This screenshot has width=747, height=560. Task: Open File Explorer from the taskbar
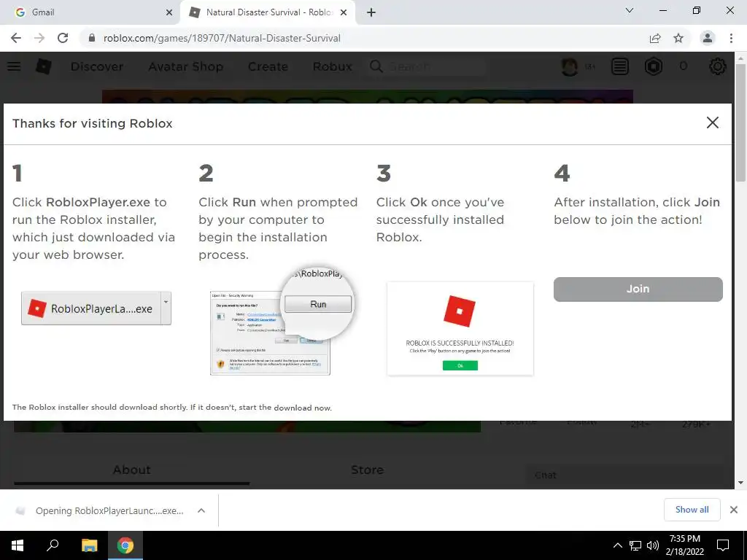pyautogui.click(x=89, y=545)
